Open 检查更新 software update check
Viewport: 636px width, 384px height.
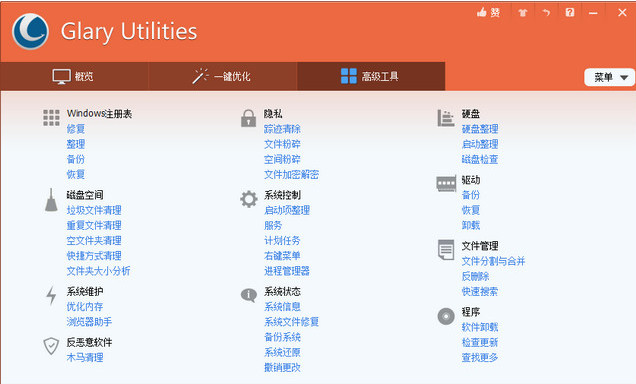point(480,342)
